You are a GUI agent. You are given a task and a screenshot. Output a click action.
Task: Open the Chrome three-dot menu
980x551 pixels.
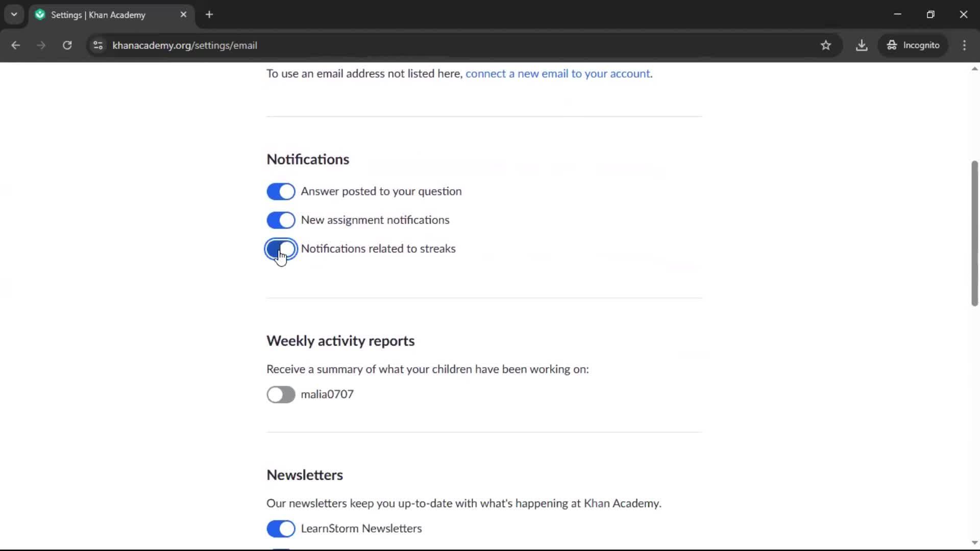coord(964,45)
